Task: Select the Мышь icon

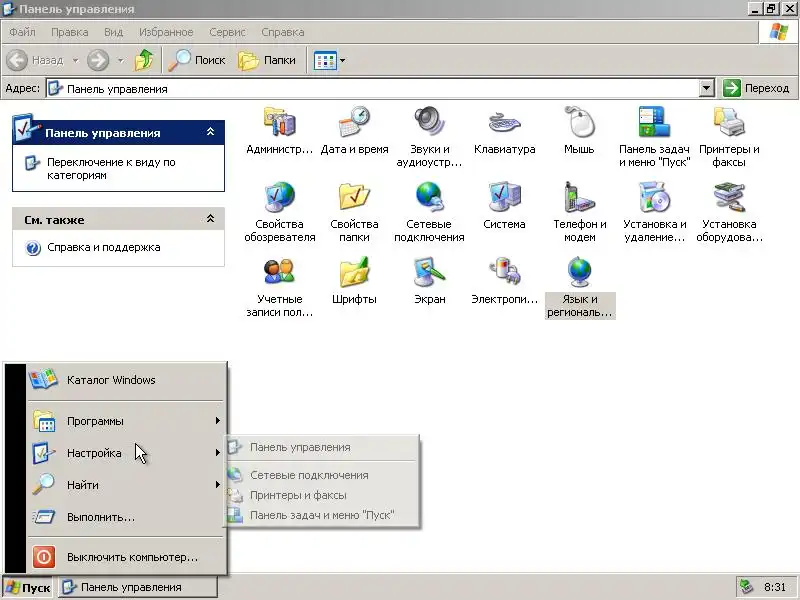Action: (x=579, y=130)
